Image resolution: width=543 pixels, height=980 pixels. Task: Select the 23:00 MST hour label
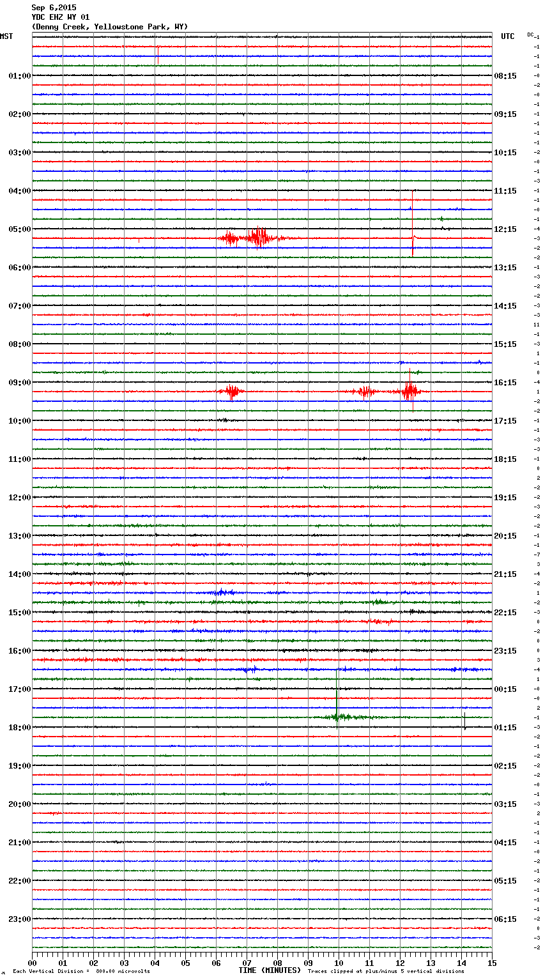(x=19, y=919)
